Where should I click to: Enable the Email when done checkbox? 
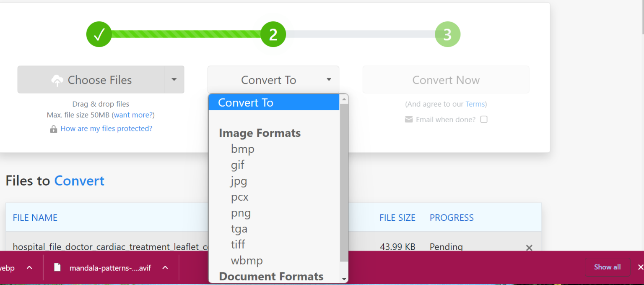point(484,119)
